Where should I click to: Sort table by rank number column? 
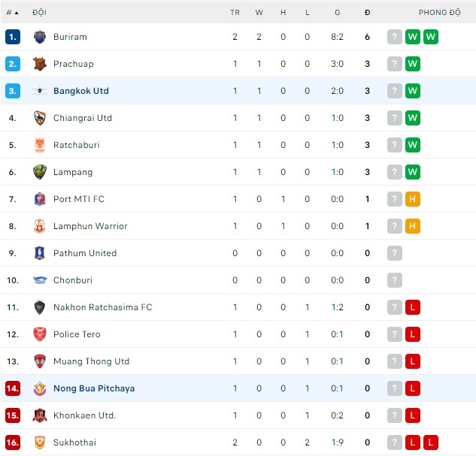[12, 13]
